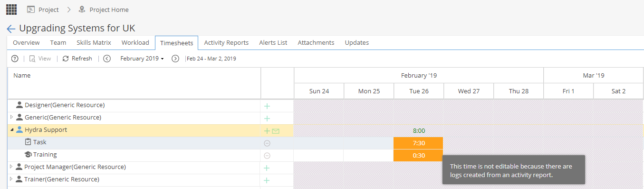This screenshot has width=644, height=189.
Task: Click the Generic(Generic Resource) row name
Action: tap(63, 118)
